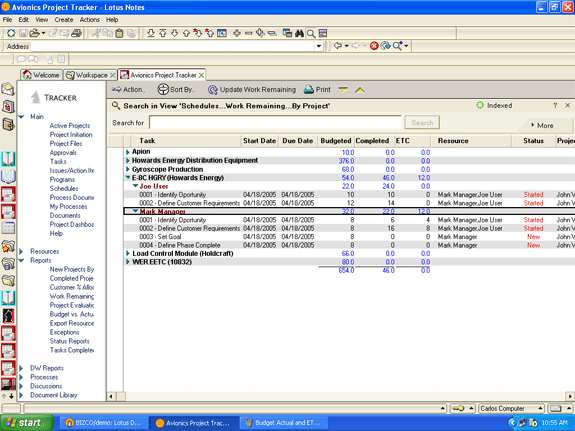This screenshot has height=431, width=575.
Task: Click the go back arrow icon
Action: pos(338,46)
